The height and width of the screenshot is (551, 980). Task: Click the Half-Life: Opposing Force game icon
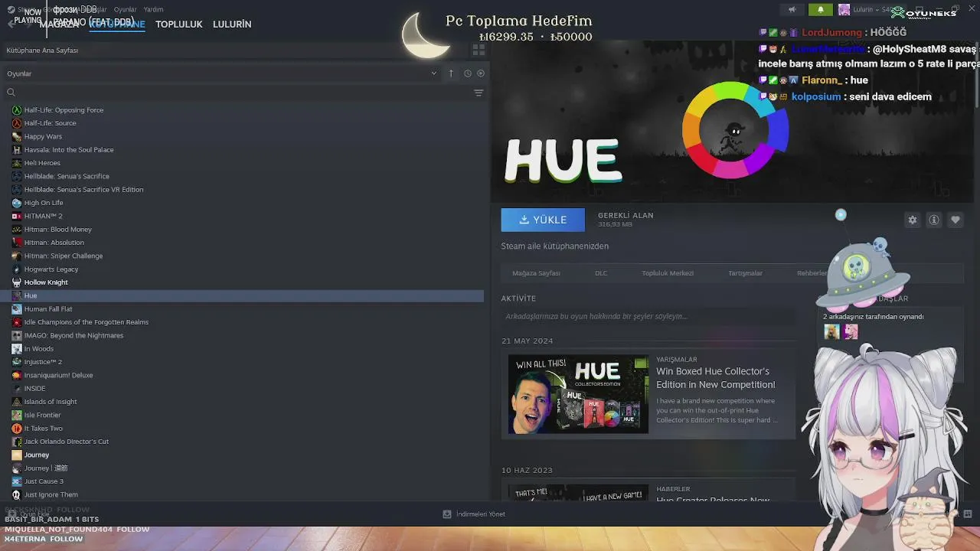point(17,110)
